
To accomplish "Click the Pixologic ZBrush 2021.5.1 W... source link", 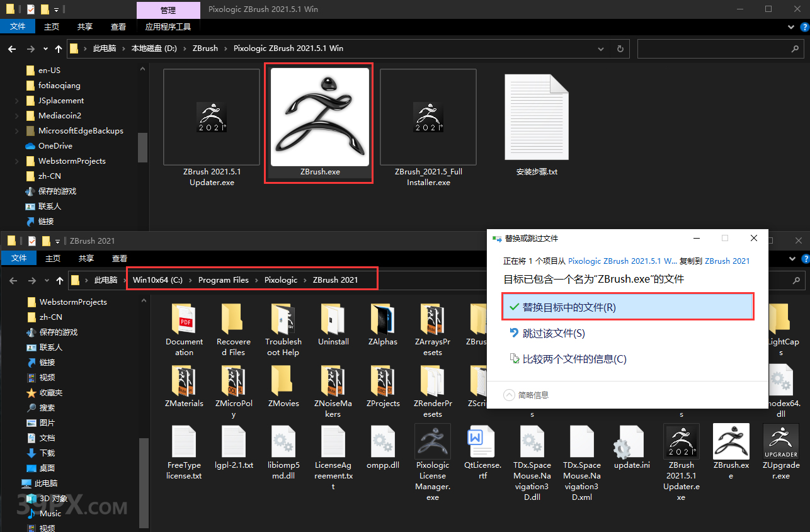I will pos(623,261).
